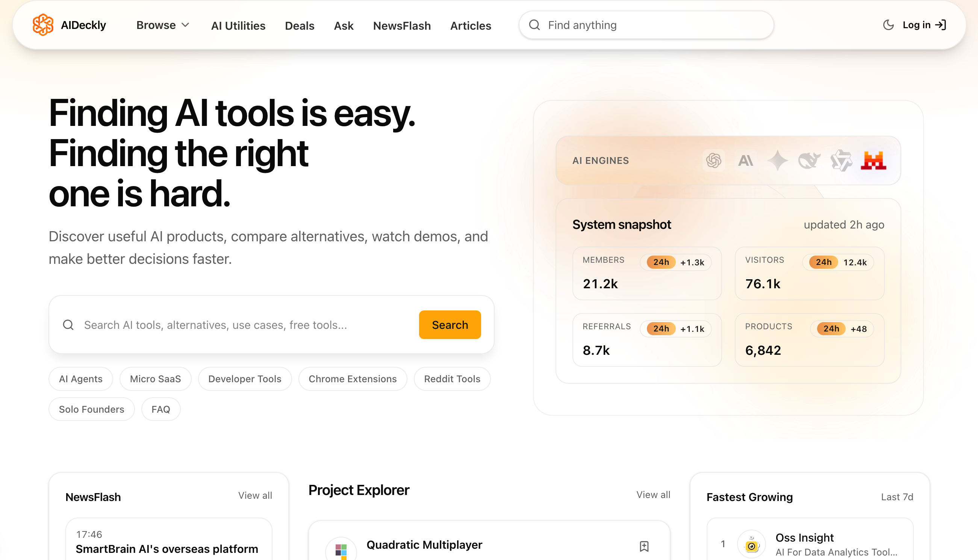This screenshot has width=978, height=560.
Task: Open the Oss Insight listing title
Action: tap(805, 538)
